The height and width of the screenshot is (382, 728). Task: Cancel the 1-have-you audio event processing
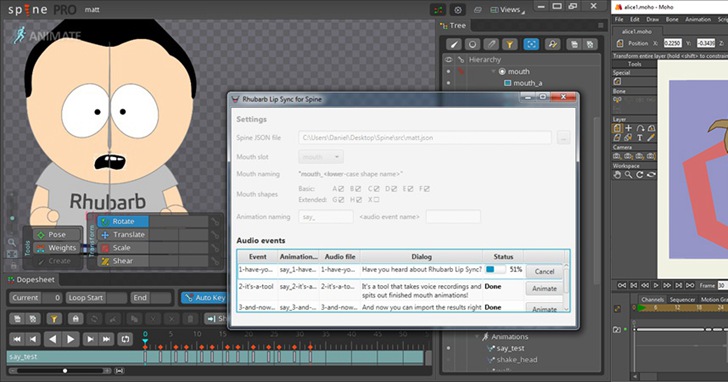[544, 272]
